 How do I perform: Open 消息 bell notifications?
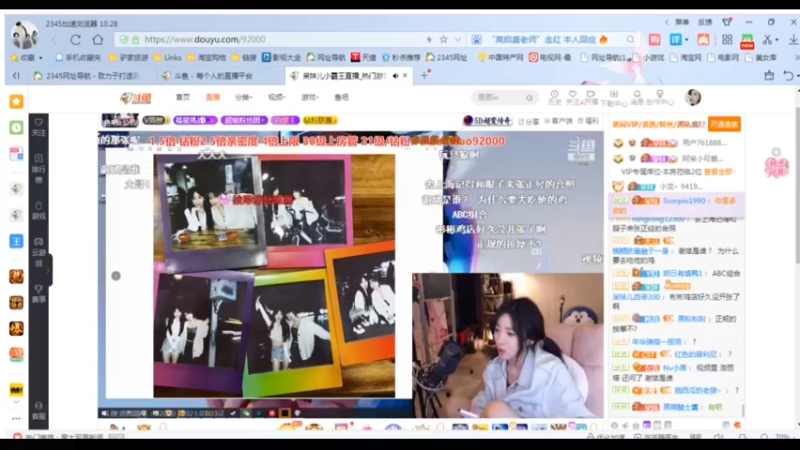tap(637, 98)
